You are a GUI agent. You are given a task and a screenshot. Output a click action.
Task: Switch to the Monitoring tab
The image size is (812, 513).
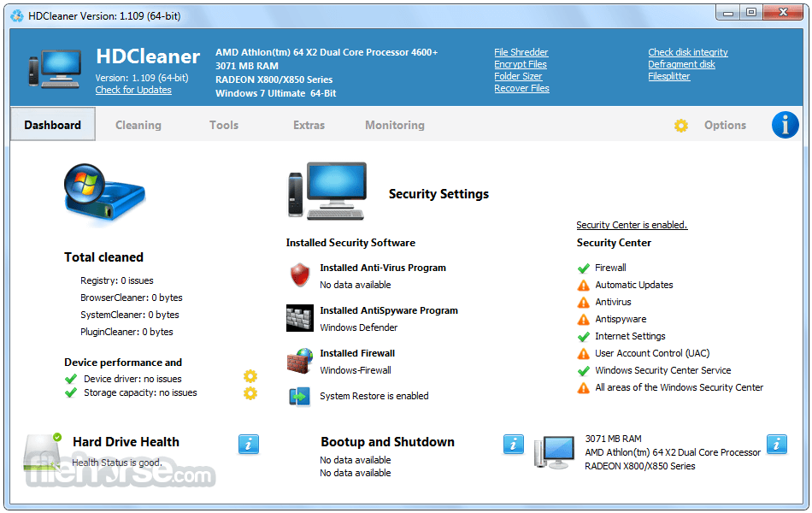click(395, 125)
